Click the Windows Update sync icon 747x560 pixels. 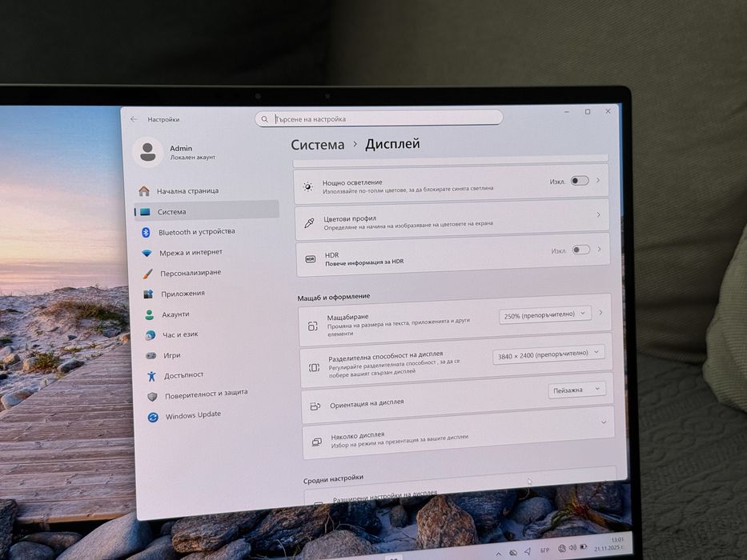tap(153, 417)
